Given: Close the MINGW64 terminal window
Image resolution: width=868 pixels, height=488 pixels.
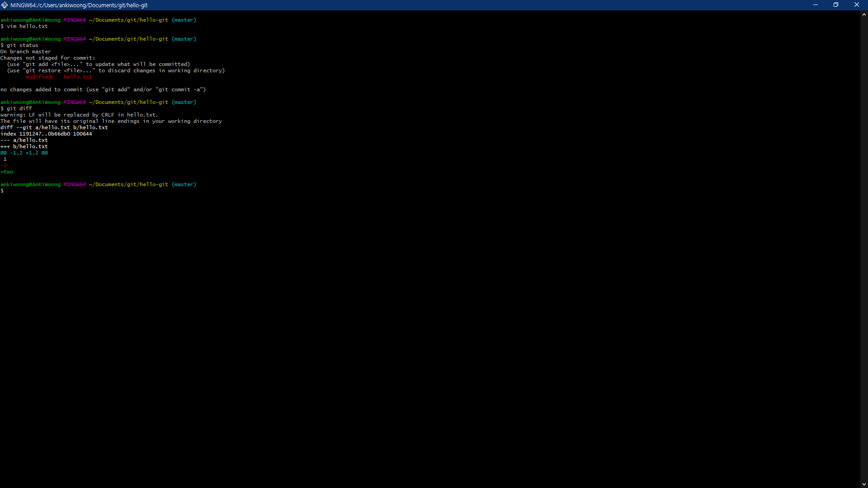Looking at the screenshot, I should (856, 5).
